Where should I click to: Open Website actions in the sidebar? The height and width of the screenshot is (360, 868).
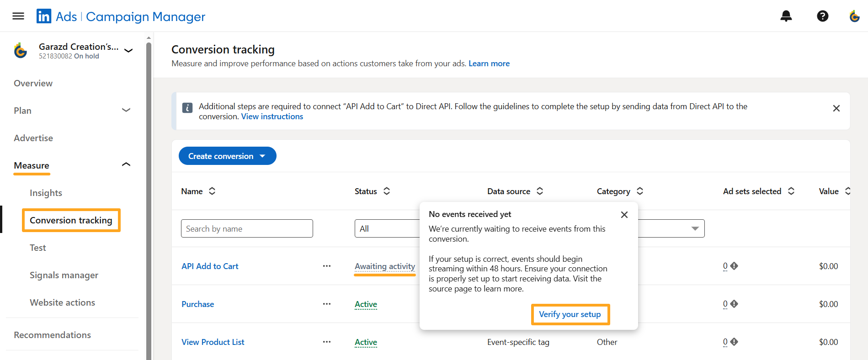[x=63, y=302]
